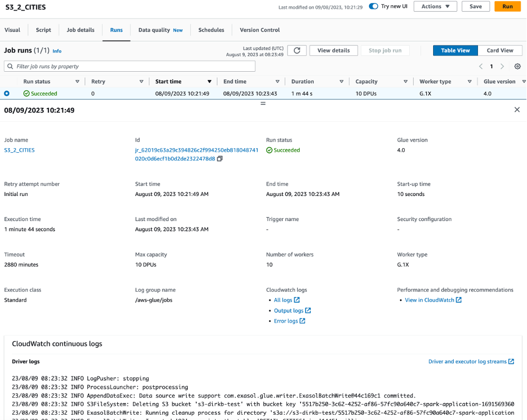Click Succeeded check icon in table row
The width and height of the screenshot is (527, 420).
point(27,93)
